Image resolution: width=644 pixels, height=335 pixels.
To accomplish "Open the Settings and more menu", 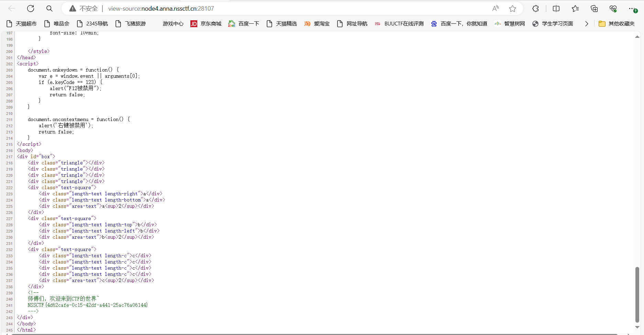I will click(x=632, y=9).
